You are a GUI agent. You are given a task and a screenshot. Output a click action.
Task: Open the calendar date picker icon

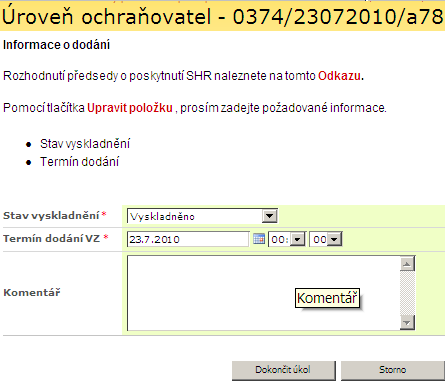(259, 239)
